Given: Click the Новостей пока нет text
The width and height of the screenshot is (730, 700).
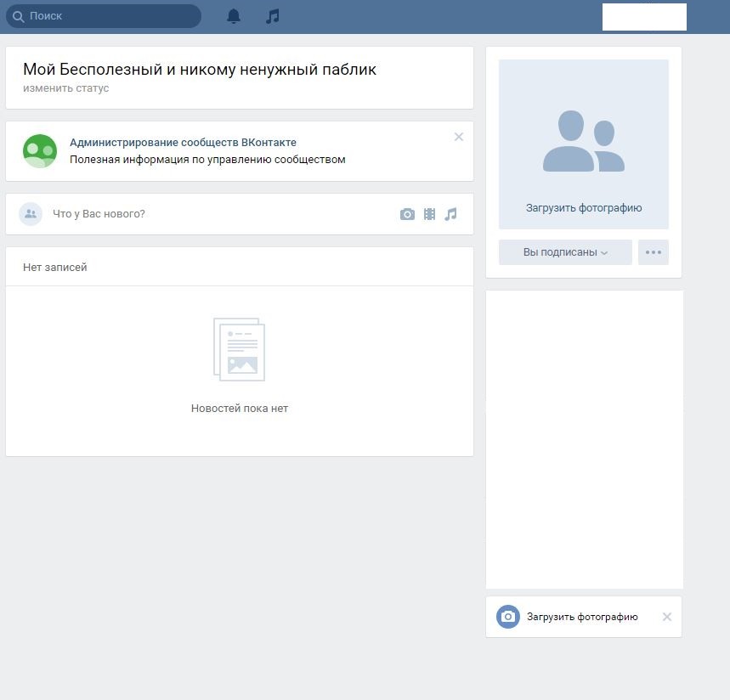Looking at the screenshot, I should click(x=240, y=408).
